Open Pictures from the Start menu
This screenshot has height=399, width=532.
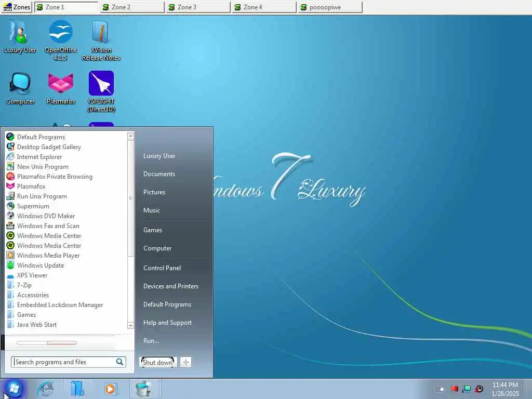pyautogui.click(x=154, y=192)
